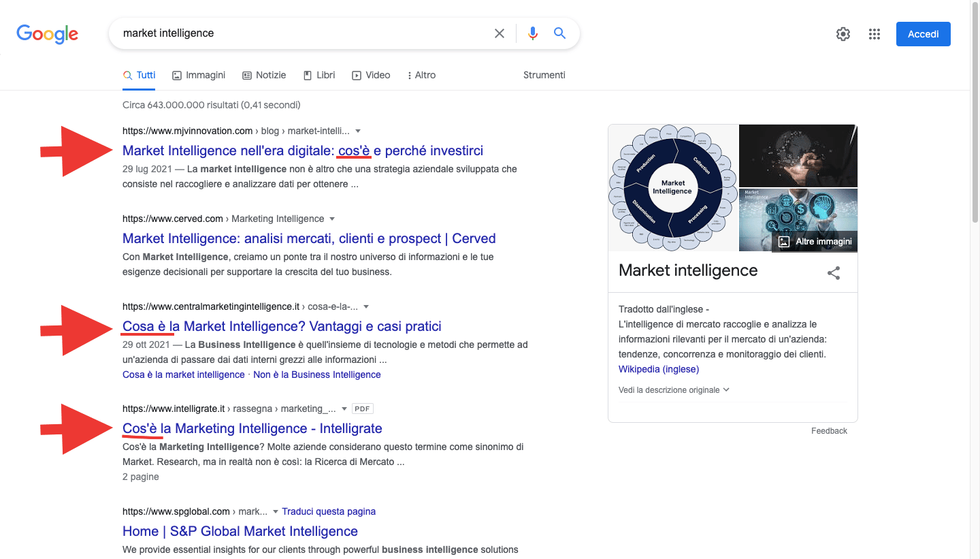The width and height of the screenshot is (980, 559).
Task: Start voice search with microphone icon
Action: point(533,33)
